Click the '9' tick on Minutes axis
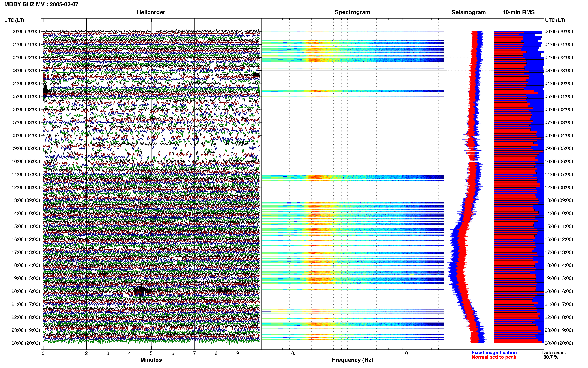 pyautogui.click(x=238, y=353)
